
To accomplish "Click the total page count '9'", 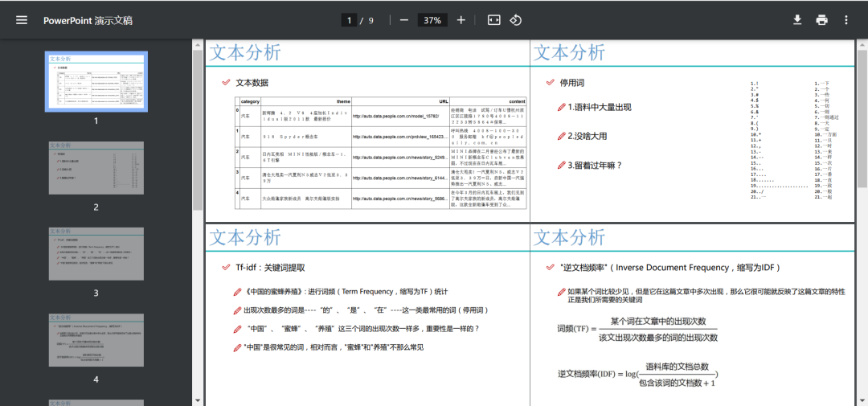I will [371, 20].
